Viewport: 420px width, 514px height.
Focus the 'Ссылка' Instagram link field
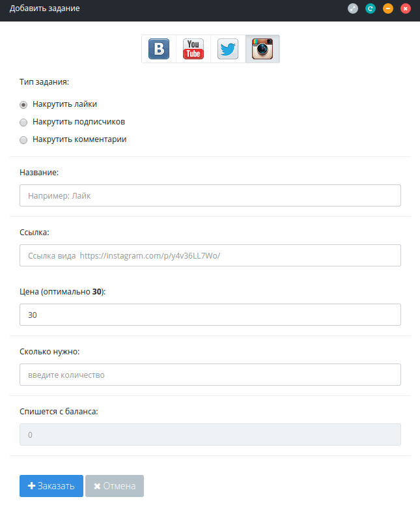coord(210,255)
